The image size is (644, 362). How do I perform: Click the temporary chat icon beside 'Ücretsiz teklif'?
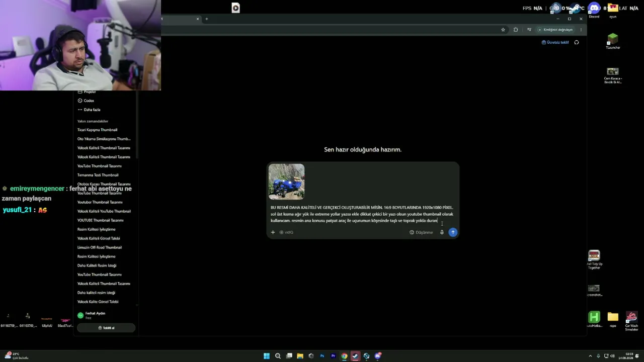[577, 42]
